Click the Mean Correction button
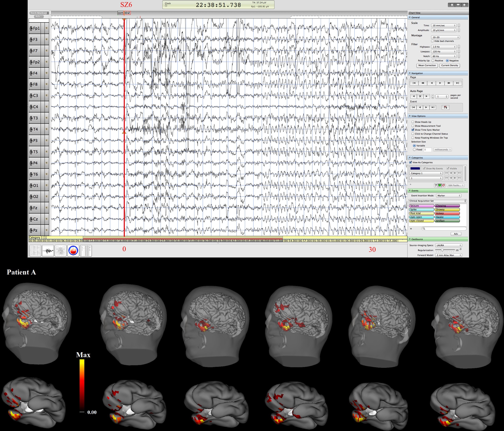Screen dimensions: 504x431 [427, 65]
